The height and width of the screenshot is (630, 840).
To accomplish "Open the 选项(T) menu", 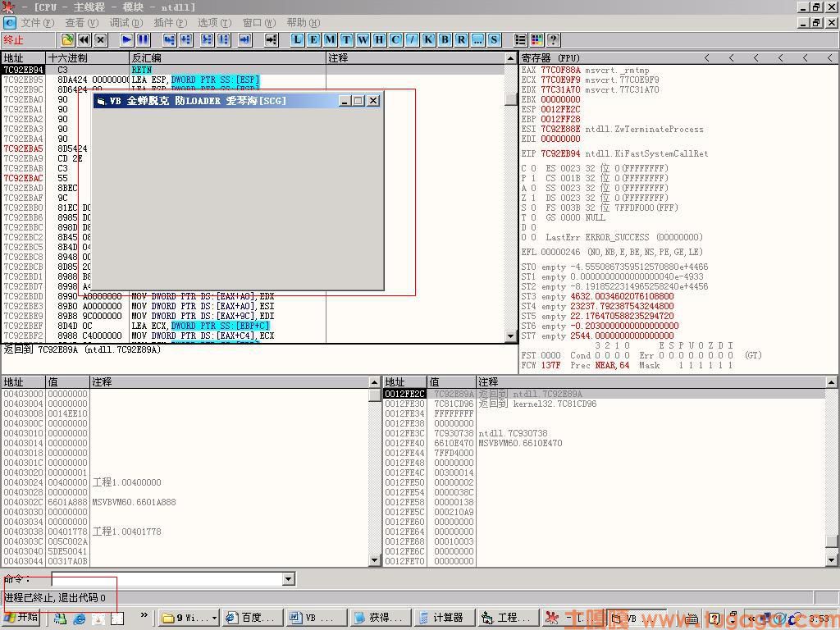I will pyautogui.click(x=214, y=22).
